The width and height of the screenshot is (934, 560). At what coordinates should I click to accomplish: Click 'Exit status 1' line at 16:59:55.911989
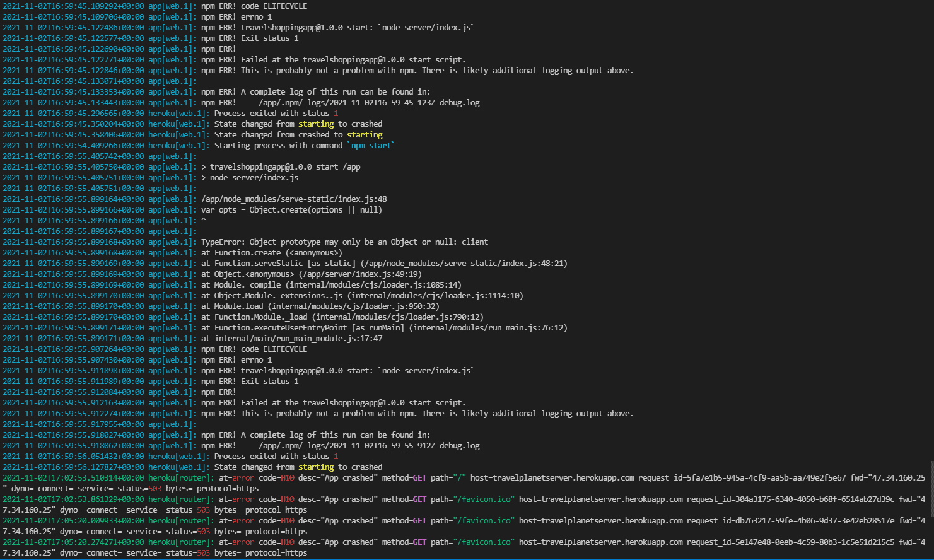pyautogui.click(x=151, y=382)
